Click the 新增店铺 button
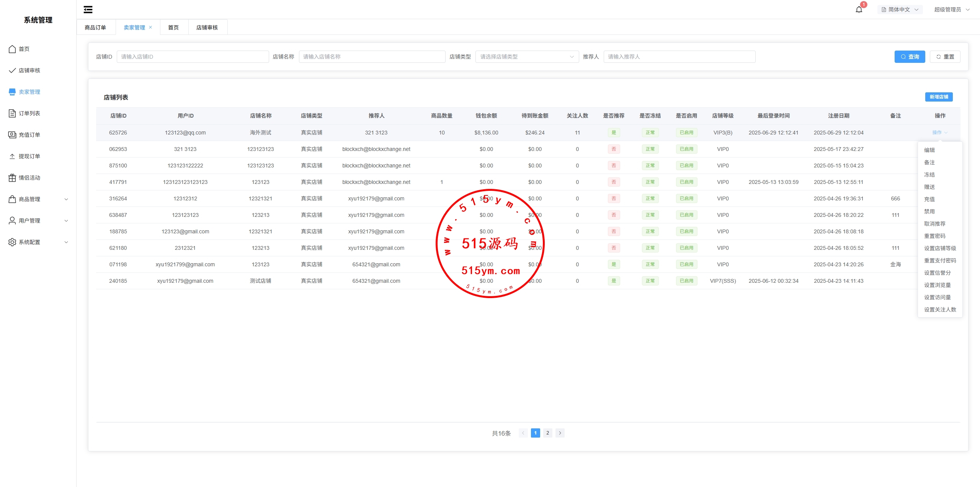Viewport: 980px width, 487px height. pos(939,97)
